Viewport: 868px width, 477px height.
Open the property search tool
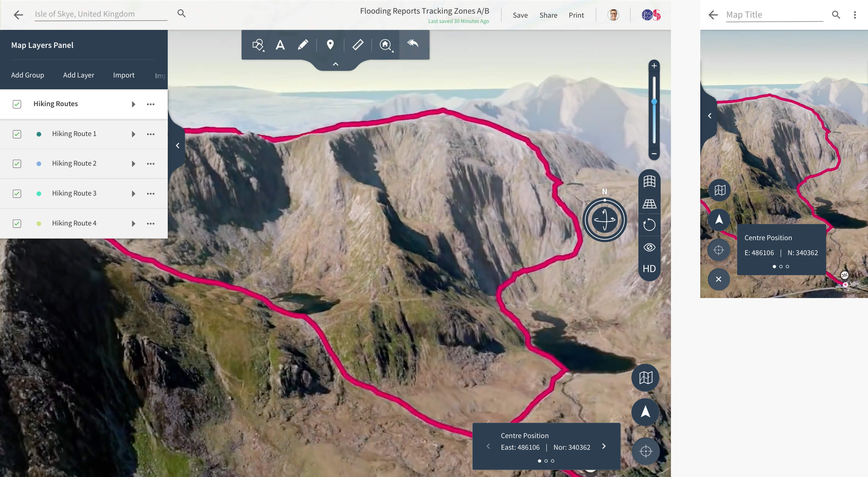click(386, 45)
